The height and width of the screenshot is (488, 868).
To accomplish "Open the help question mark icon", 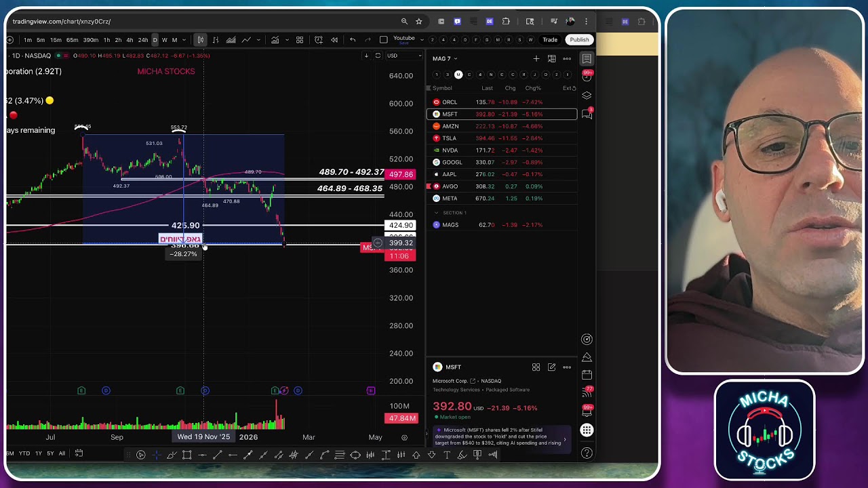I will click(587, 453).
